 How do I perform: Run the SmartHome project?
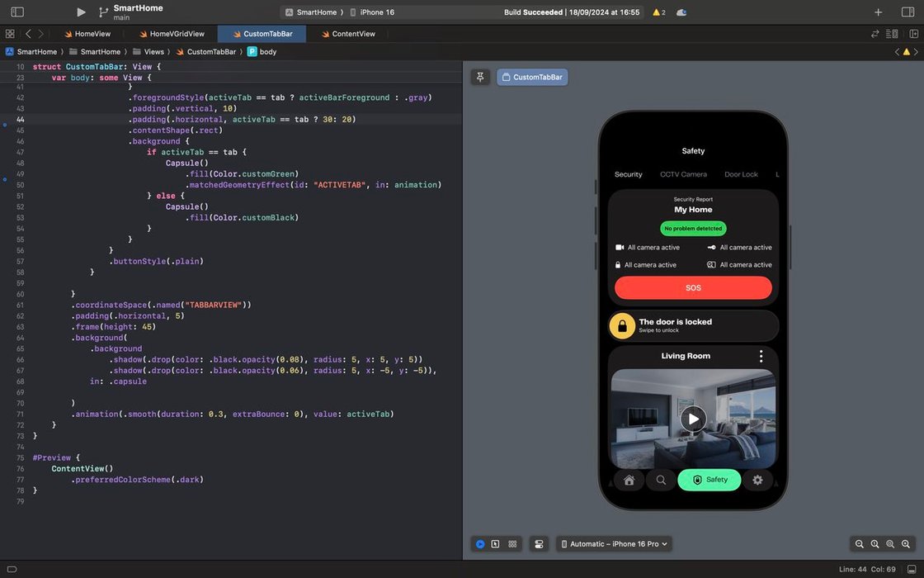81,12
